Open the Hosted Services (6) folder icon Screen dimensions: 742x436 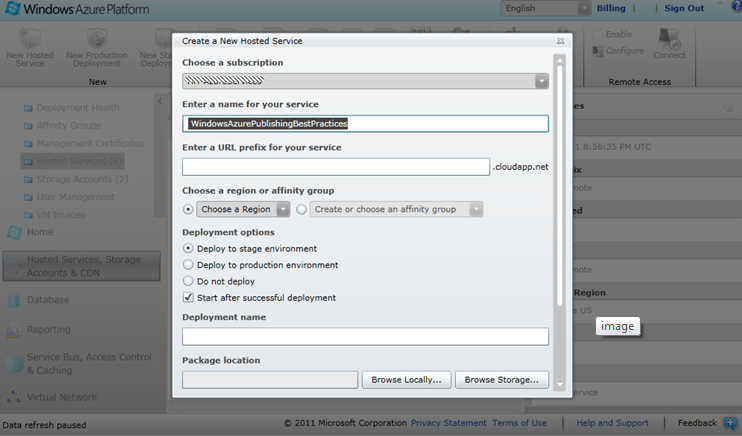click(28, 161)
